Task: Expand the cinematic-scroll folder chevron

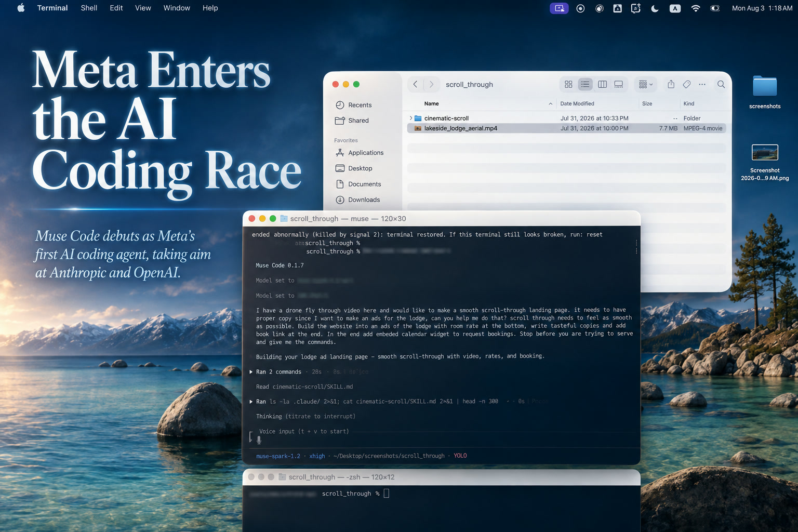Action: click(x=411, y=118)
